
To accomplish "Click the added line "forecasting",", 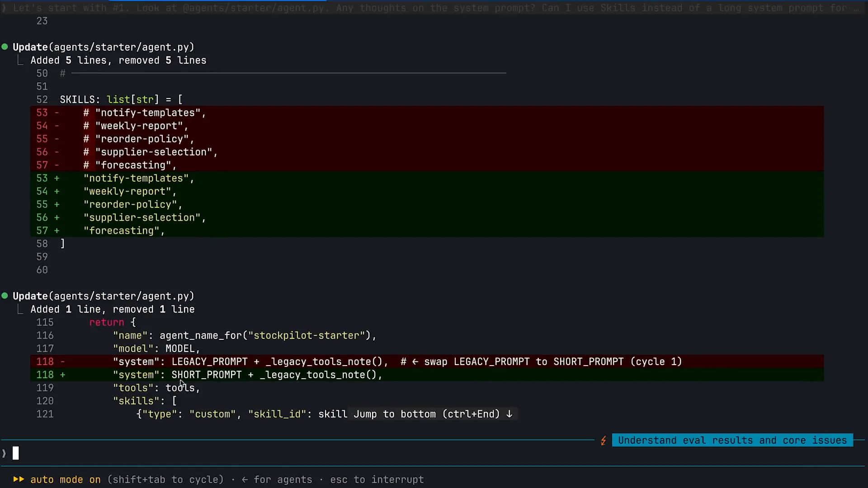I will [427, 230].
